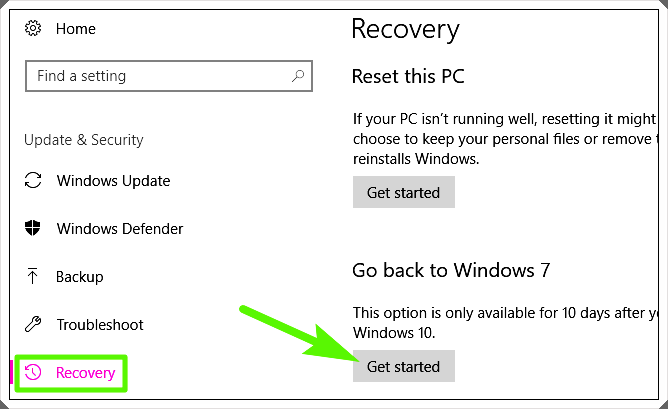Click the Recovery page title
Image resolution: width=668 pixels, height=409 pixels.
pos(406,30)
